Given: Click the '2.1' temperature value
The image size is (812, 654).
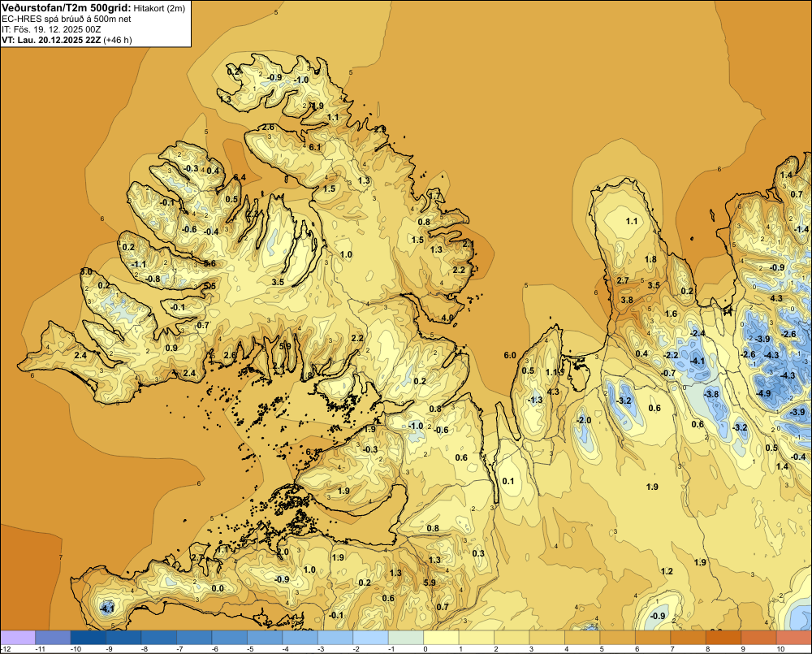Looking at the screenshot, I should (x=469, y=244).
